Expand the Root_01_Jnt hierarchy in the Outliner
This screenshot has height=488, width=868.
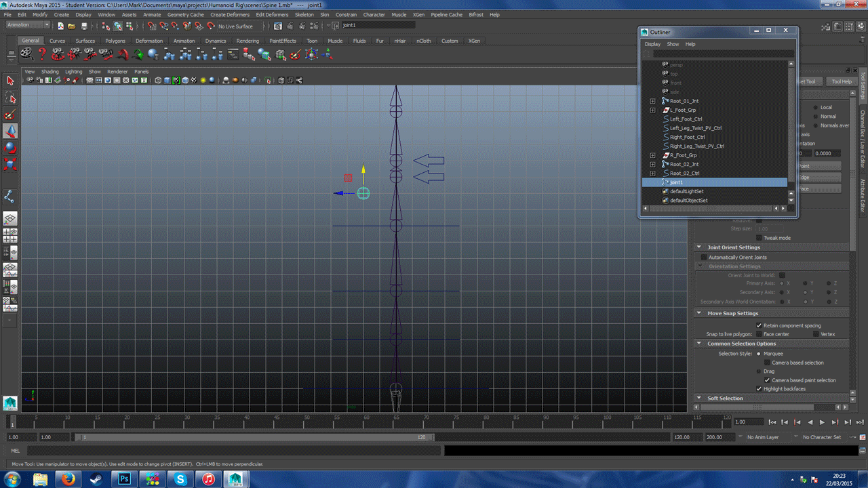click(x=653, y=101)
